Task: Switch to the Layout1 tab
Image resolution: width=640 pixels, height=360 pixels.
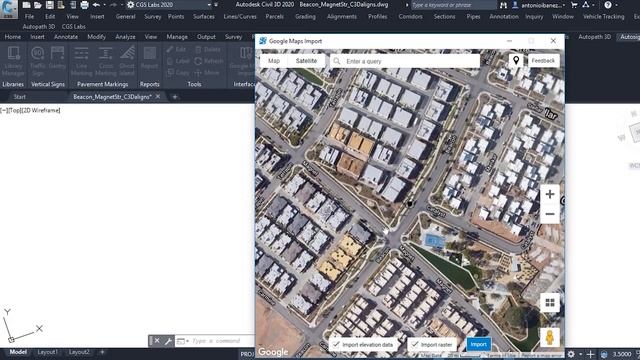Action: (x=47, y=352)
